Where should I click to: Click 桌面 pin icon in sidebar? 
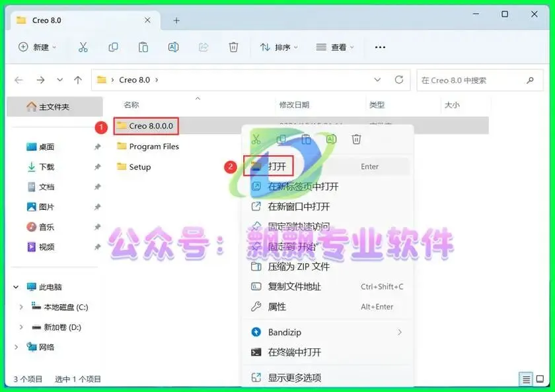(x=97, y=147)
